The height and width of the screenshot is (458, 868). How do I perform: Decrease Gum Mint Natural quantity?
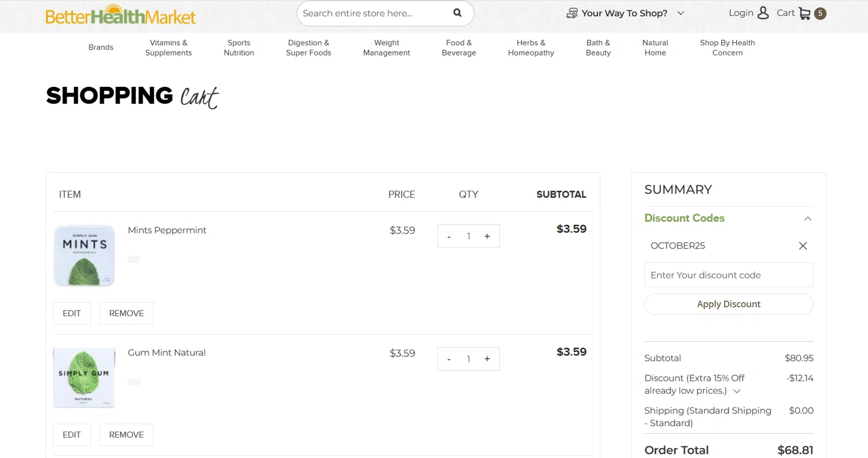pyautogui.click(x=449, y=359)
